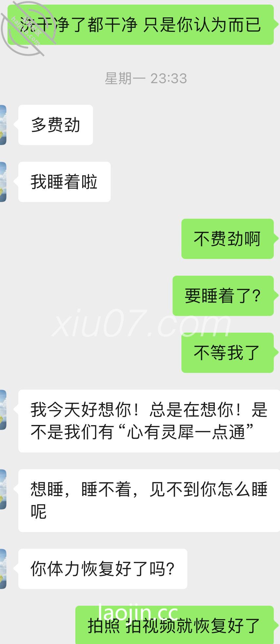This screenshot has height=644, width=280.
Task: Select the top green 洗干净了都干净 bubble
Action: click(141, 25)
